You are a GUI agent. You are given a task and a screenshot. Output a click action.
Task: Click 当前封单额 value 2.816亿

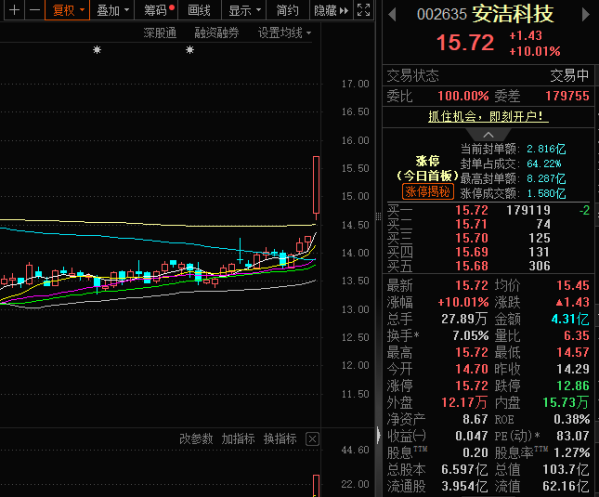pyautogui.click(x=546, y=149)
